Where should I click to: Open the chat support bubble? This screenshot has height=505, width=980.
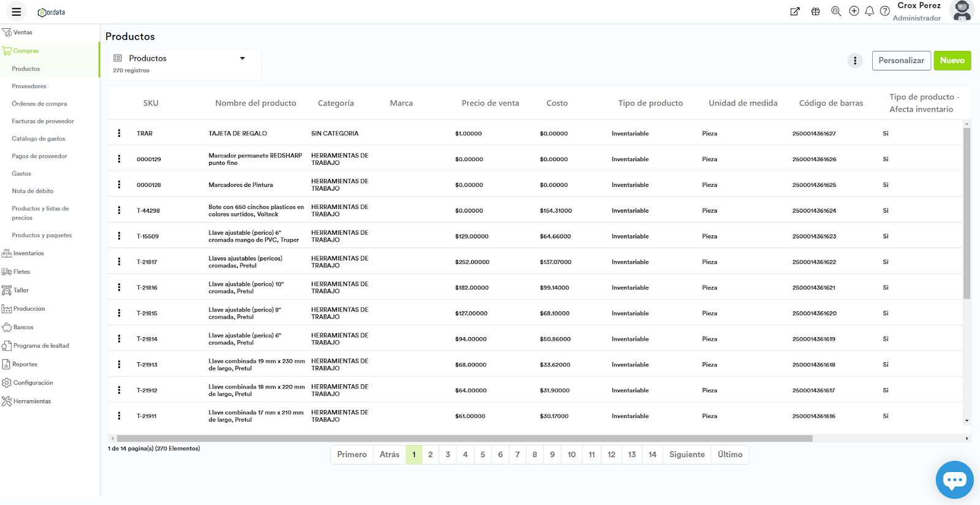tap(954, 479)
